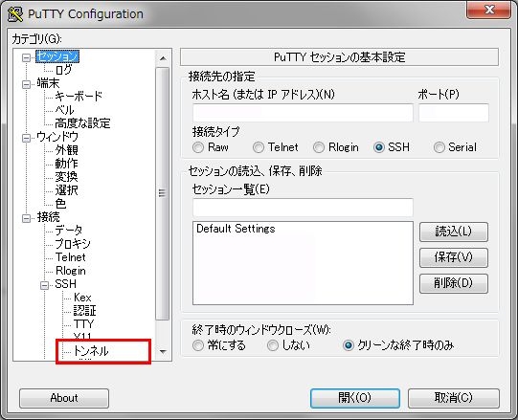Click the 開く(O) button

[355, 398]
